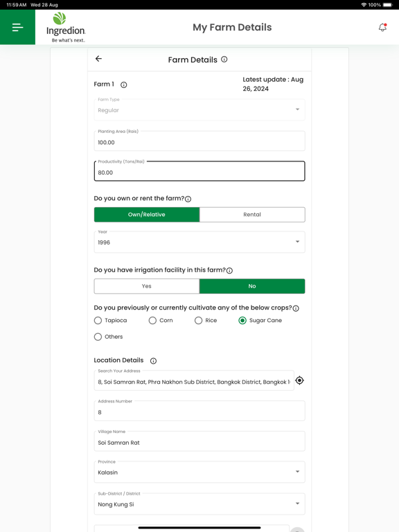Check Wi-Fi status icon
Screen dimensions: 399x532
(x=364, y=5)
